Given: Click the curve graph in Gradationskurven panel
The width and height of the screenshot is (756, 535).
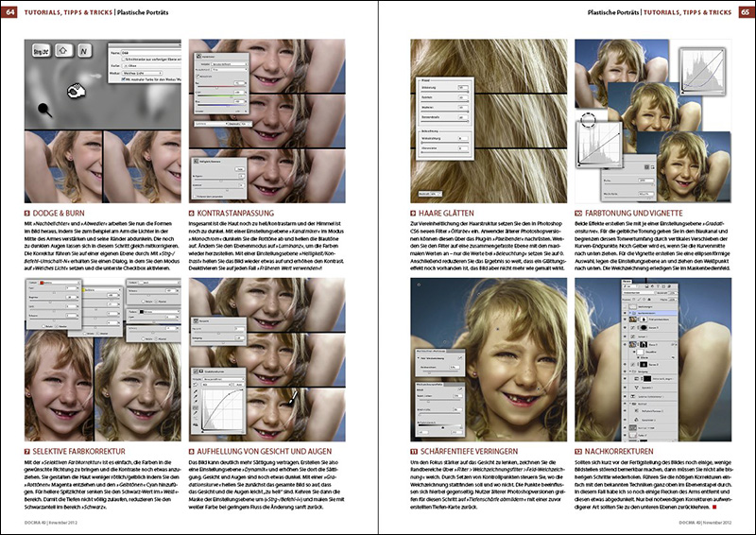Looking at the screenshot, I should pos(222,409).
